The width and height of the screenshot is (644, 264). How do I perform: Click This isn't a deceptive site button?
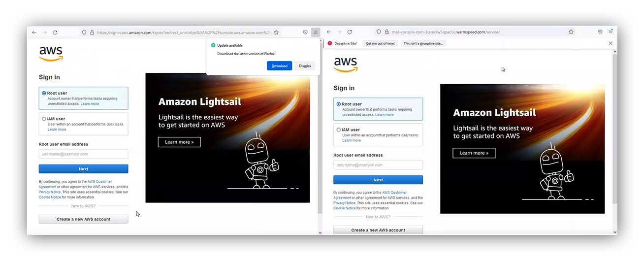tap(423, 43)
